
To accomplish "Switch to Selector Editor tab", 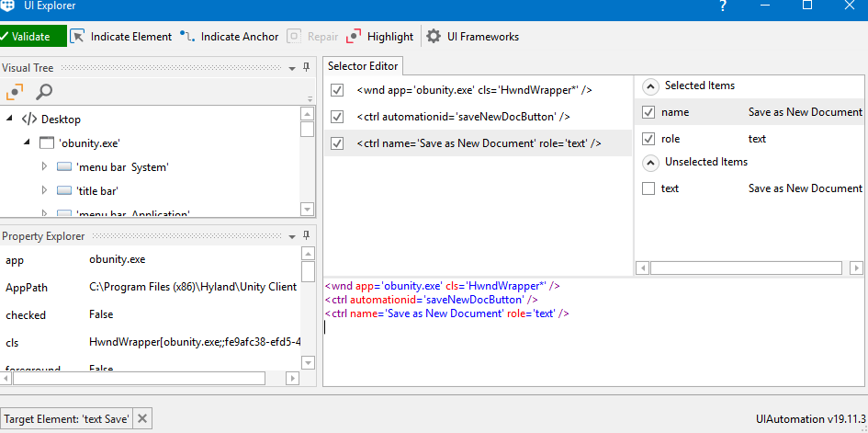I will tap(363, 66).
